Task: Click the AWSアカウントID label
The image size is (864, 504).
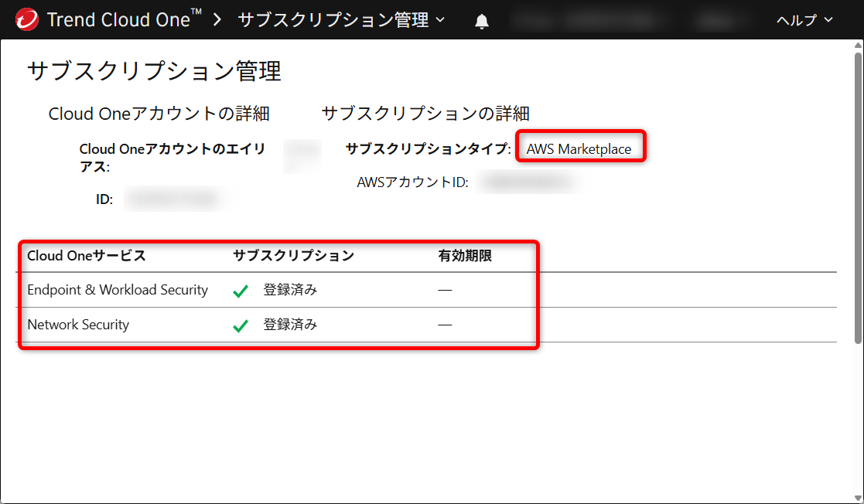Action: coord(413,182)
